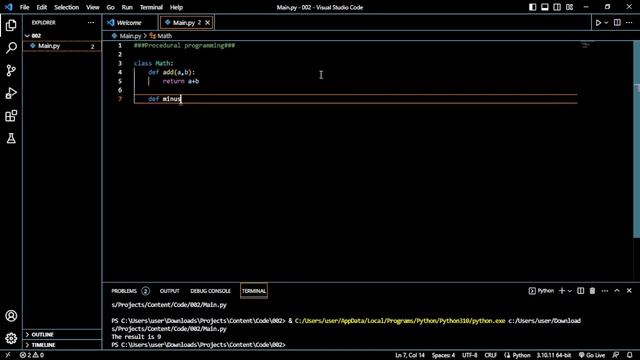Click errors and warnings count in status bar

pos(32,355)
